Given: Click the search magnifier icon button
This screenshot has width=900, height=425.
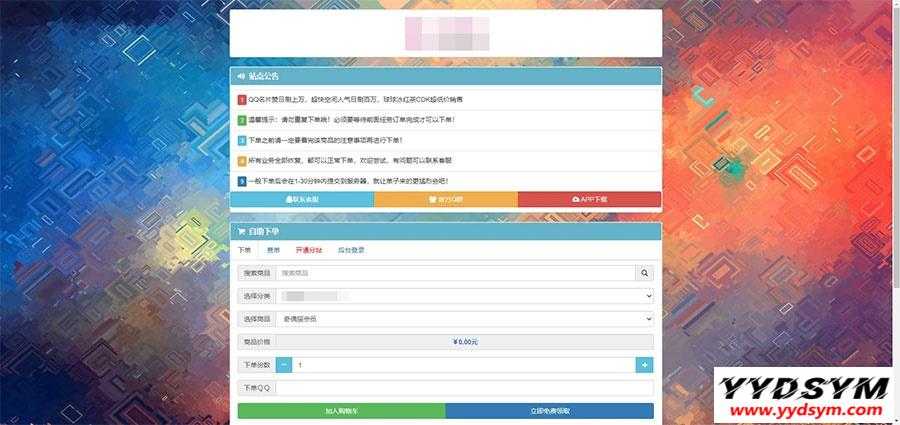Looking at the screenshot, I should [x=645, y=272].
